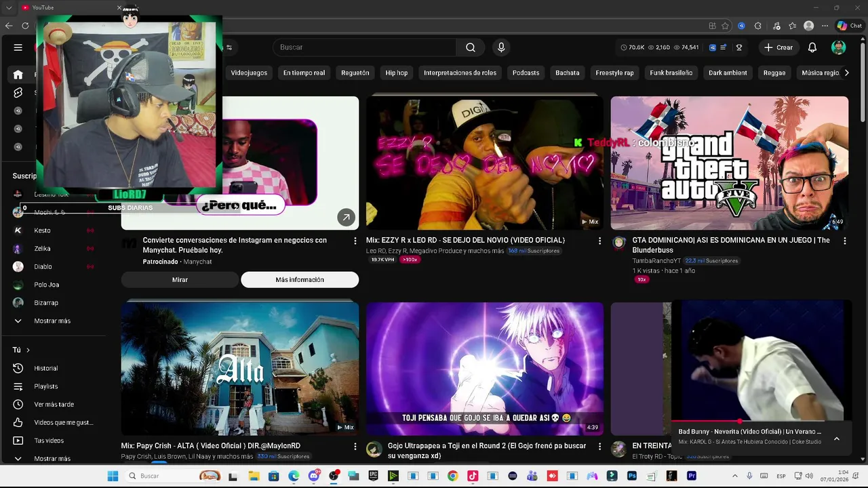Open the browser tab list dropdown
The height and width of the screenshot is (488, 868).
point(9,7)
